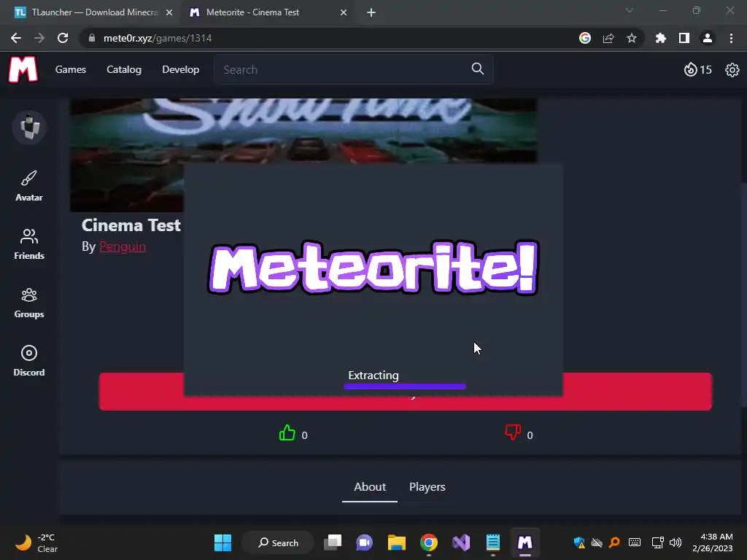Open clock and date 4:38 AM
Image resolution: width=747 pixels, height=560 pixels.
[712, 542]
